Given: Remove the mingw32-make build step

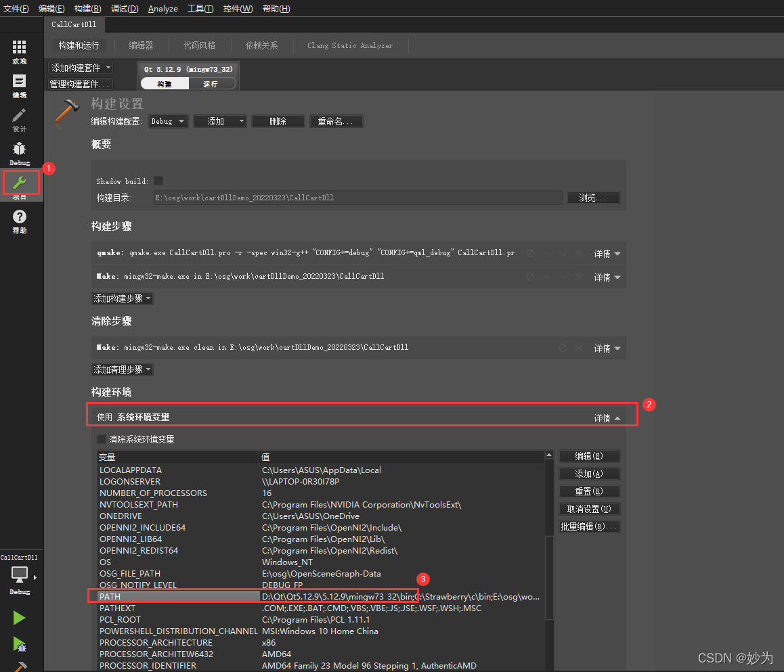Looking at the screenshot, I should [579, 277].
